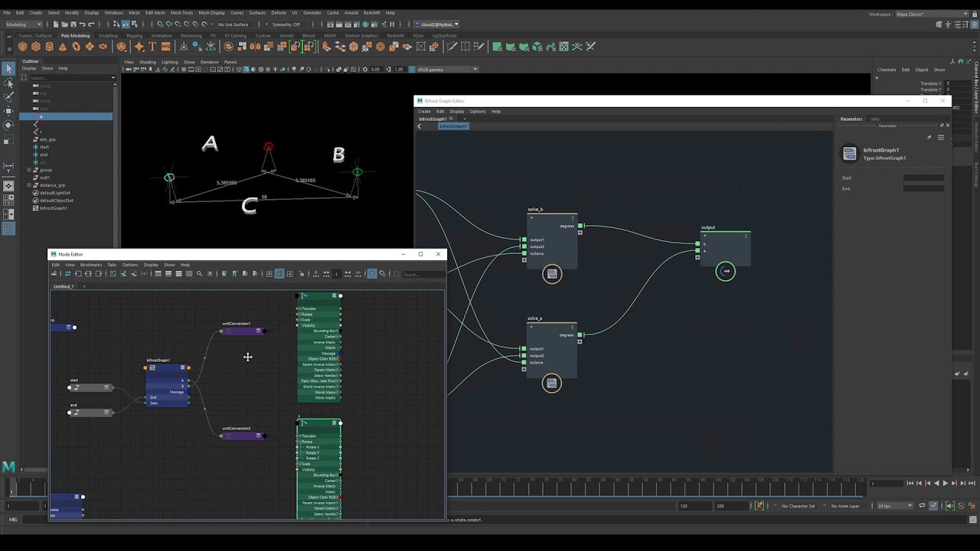Open Bookmarks menu in Node Editor
Image resolution: width=980 pixels, height=551 pixels.
(90, 265)
